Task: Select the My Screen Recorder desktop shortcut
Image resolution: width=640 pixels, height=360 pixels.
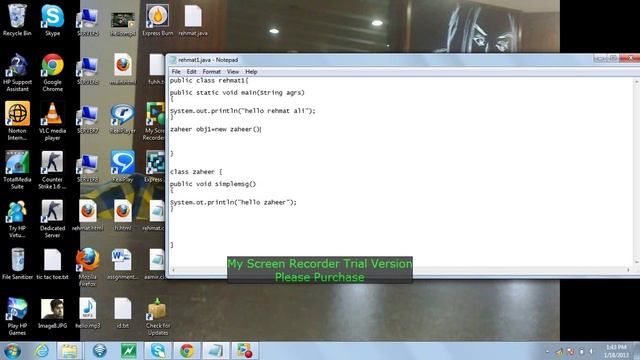Action: [x=155, y=121]
